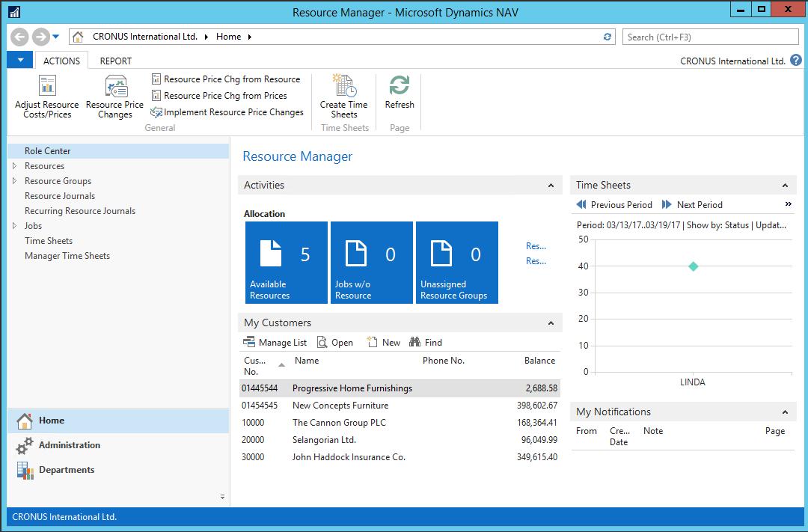Click the Find binoculars in My Customers
Screen dimensions: 808x532
[x=425, y=343]
